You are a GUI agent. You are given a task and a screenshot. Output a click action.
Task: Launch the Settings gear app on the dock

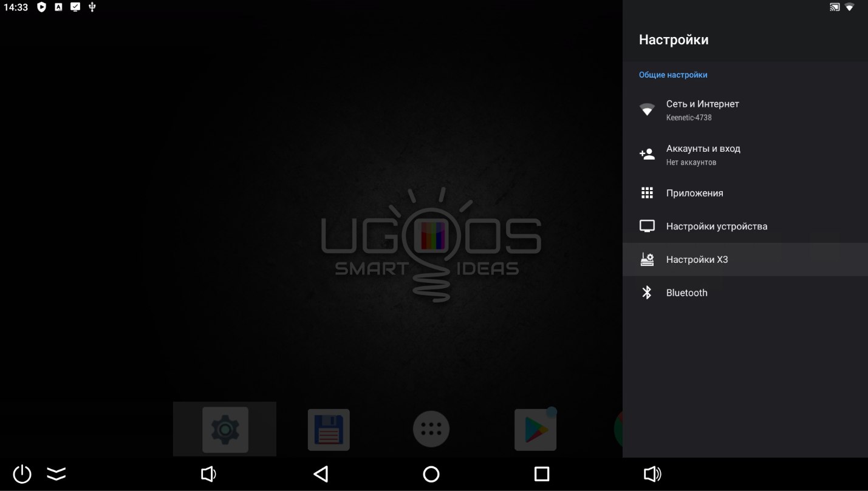coord(225,430)
